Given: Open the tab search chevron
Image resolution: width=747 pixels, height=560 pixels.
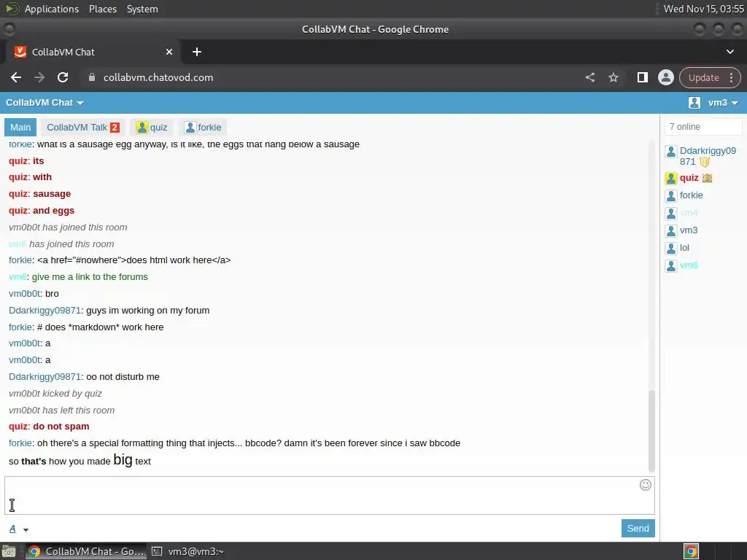Looking at the screenshot, I should (729, 52).
